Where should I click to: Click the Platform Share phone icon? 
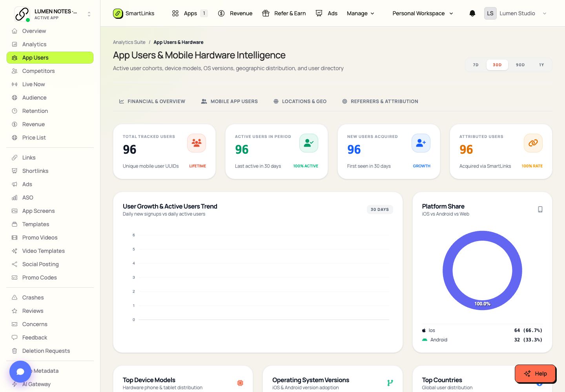click(x=540, y=209)
